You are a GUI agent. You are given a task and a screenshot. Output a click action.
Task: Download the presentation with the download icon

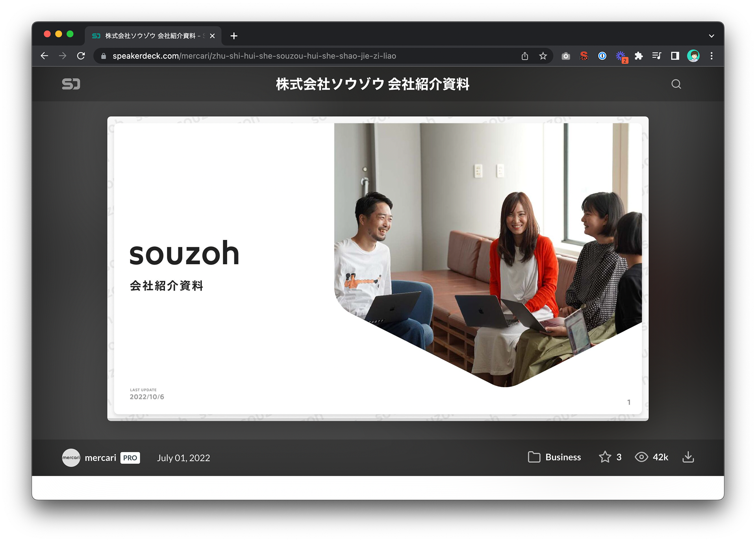pyautogui.click(x=688, y=457)
